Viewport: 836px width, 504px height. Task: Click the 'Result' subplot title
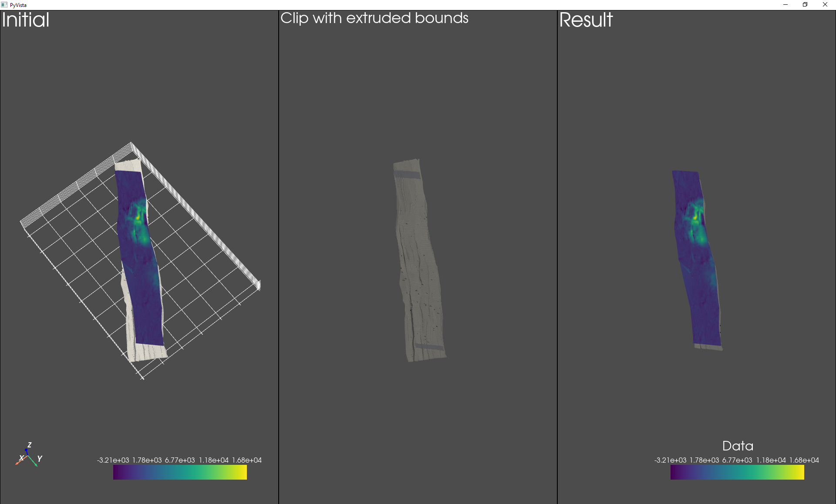[x=586, y=20]
